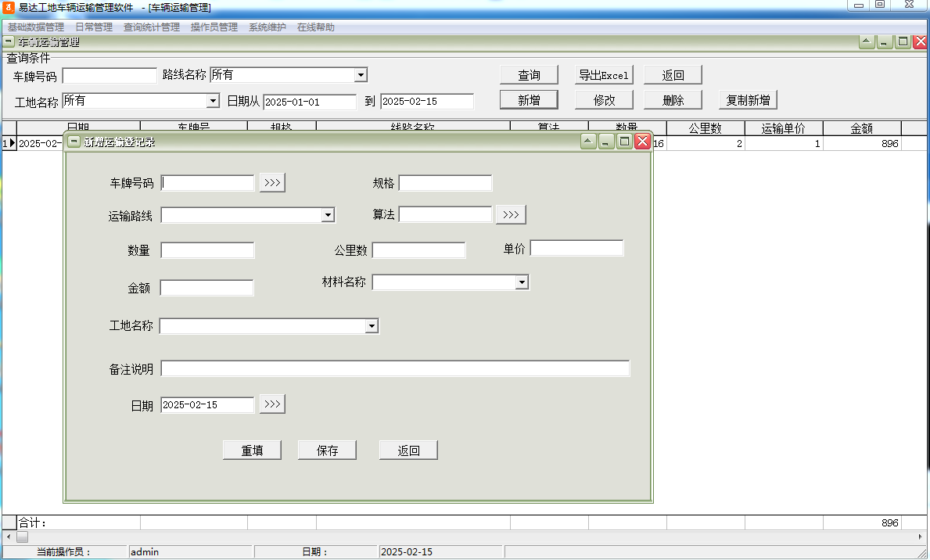The image size is (930, 560).
Task: Expand the 工地名称 dropdown in the dialog
Action: (371, 325)
